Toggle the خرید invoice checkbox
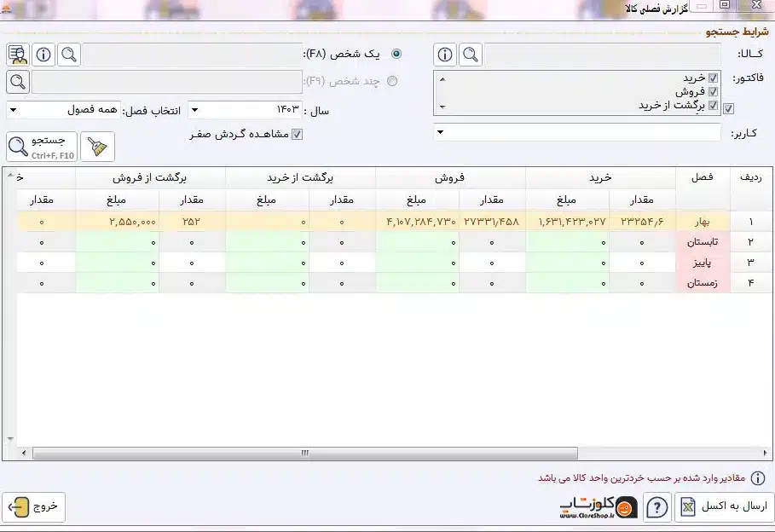The width and height of the screenshot is (775, 532). 713,78
